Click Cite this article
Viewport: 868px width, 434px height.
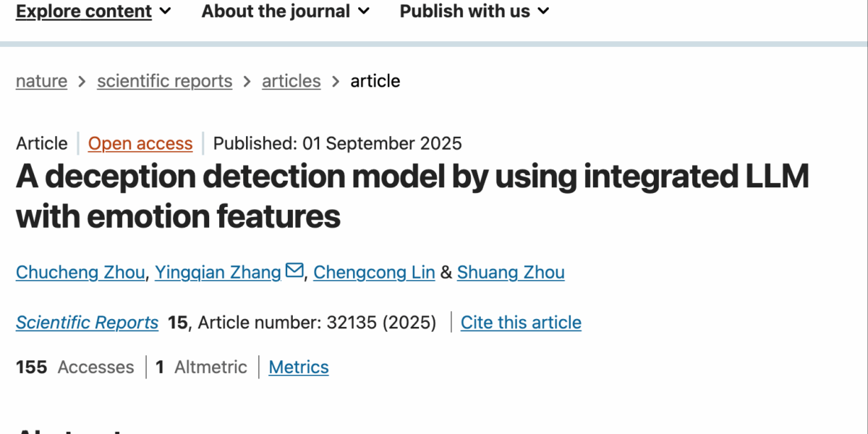[521, 322]
